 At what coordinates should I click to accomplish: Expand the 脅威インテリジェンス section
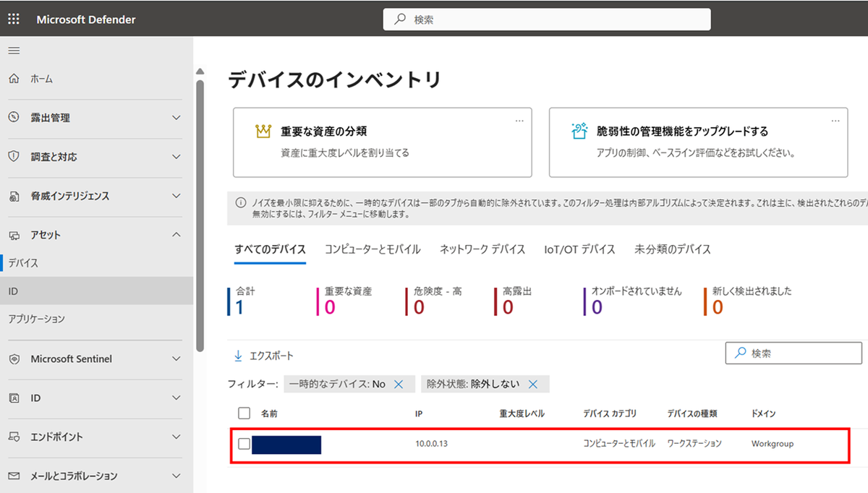(x=176, y=196)
